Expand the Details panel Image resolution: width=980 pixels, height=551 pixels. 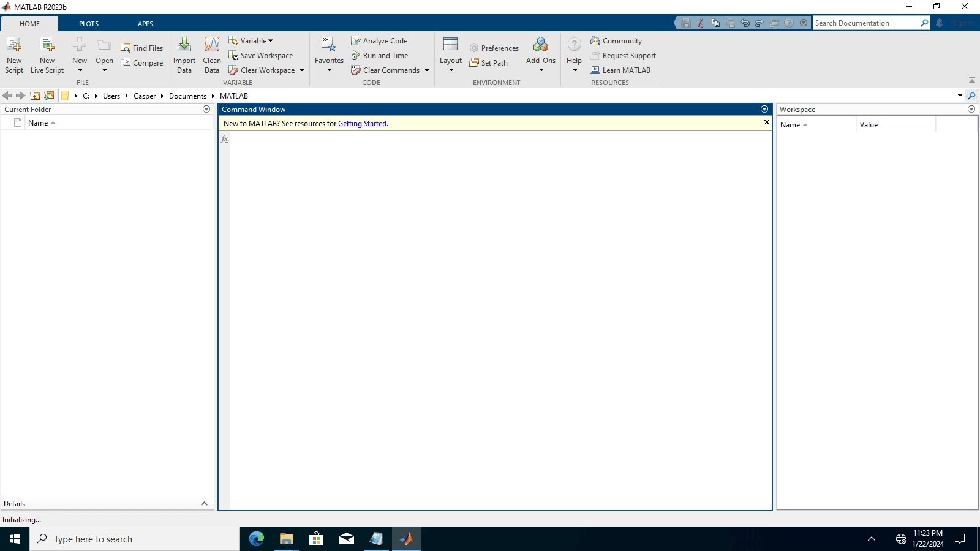tap(204, 504)
